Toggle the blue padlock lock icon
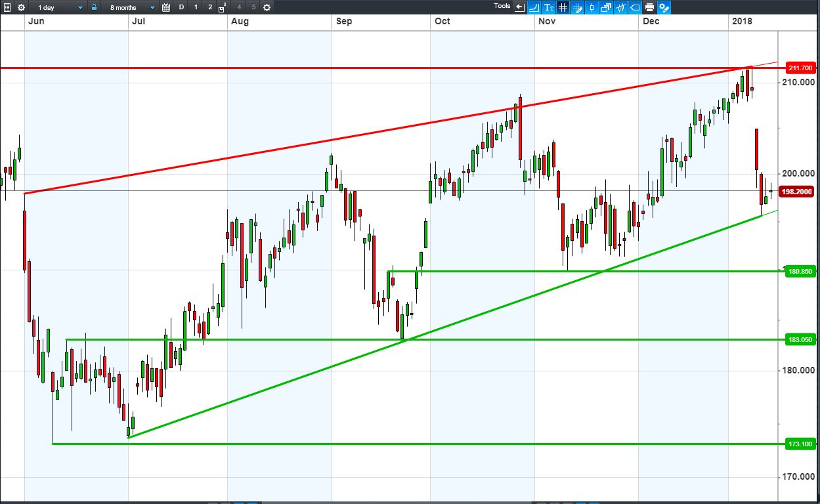This screenshot has height=504, width=820. point(95,7)
